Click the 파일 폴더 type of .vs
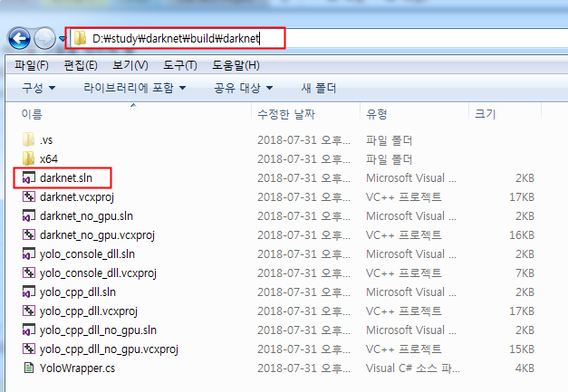This screenshot has height=392, width=568. (389, 140)
